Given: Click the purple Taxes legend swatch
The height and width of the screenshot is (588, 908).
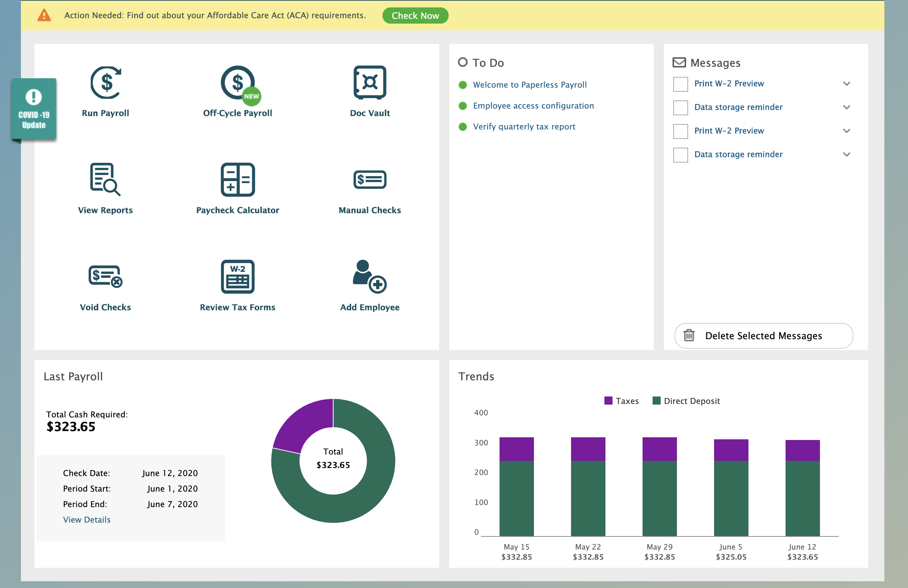Looking at the screenshot, I should coord(608,401).
